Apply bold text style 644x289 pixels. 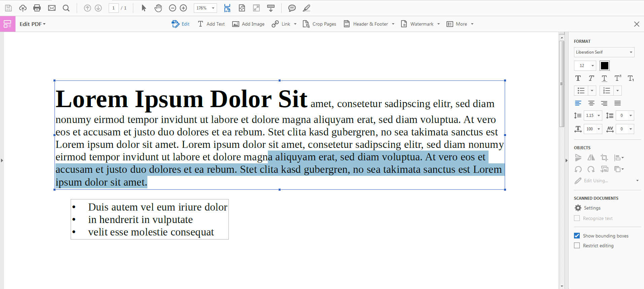click(x=578, y=78)
